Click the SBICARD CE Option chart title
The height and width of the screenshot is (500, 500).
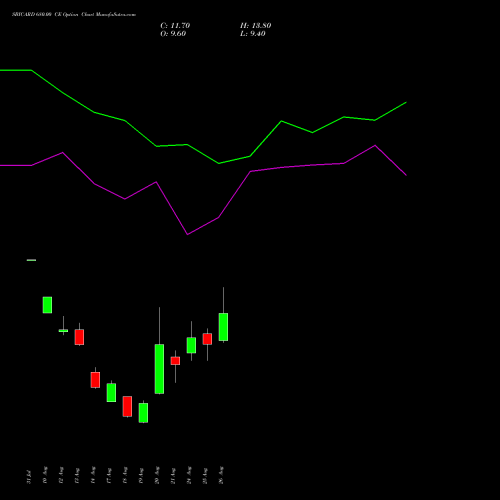coord(74,15)
